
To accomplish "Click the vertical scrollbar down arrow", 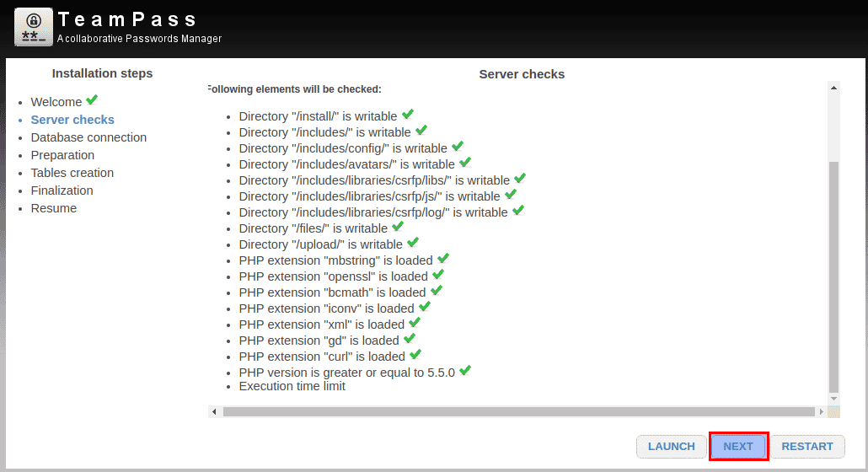I will tap(833, 399).
